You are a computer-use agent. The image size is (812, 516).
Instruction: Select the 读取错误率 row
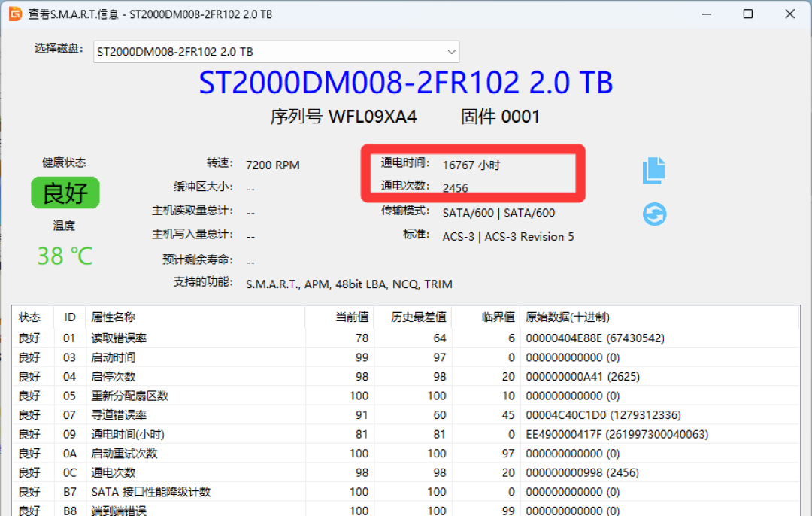(406, 338)
